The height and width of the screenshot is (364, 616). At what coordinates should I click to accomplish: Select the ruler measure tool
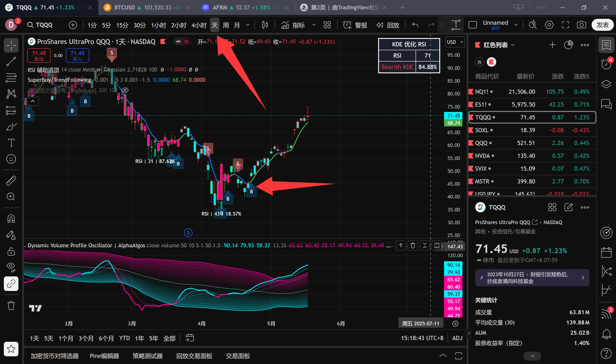tap(11, 181)
